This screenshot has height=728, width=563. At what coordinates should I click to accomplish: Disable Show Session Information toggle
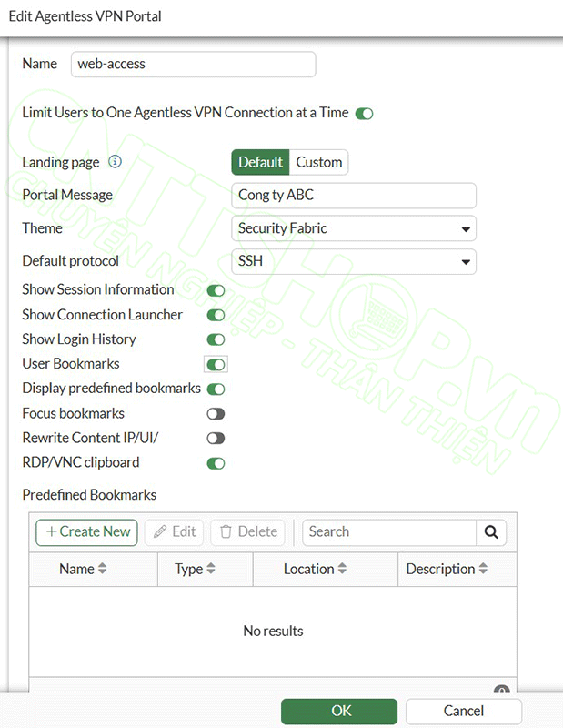click(216, 290)
